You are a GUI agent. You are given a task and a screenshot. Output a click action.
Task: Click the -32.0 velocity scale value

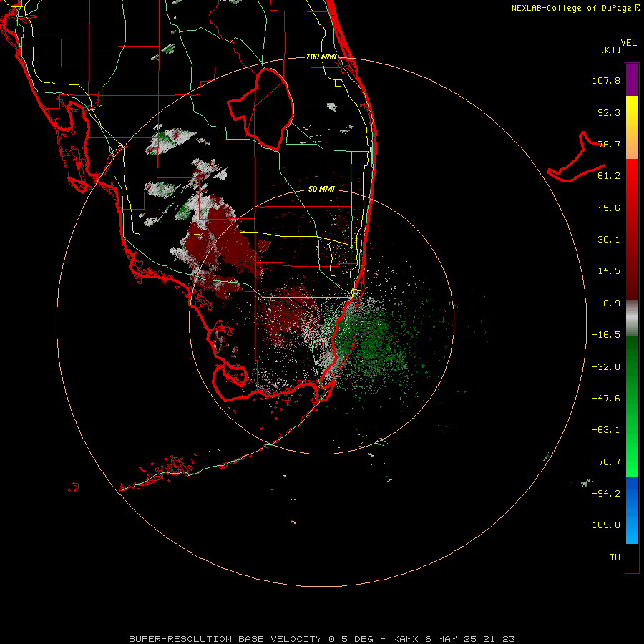pos(606,367)
